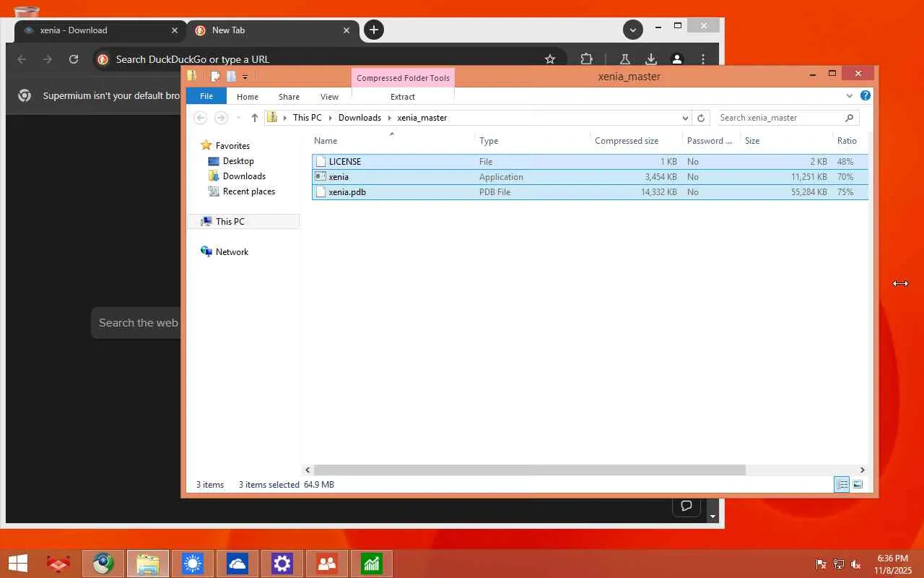Refresh the xenia_master folder view
924x578 pixels.
point(700,118)
